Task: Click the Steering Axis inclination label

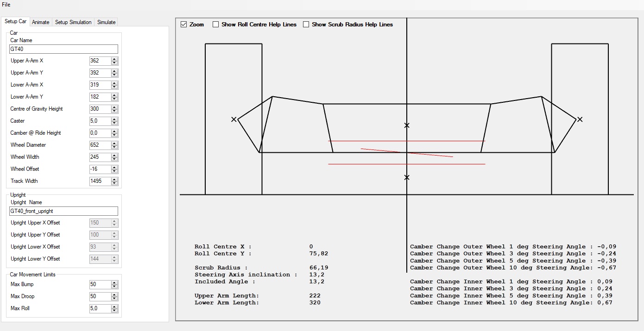Action: click(x=246, y=275)
